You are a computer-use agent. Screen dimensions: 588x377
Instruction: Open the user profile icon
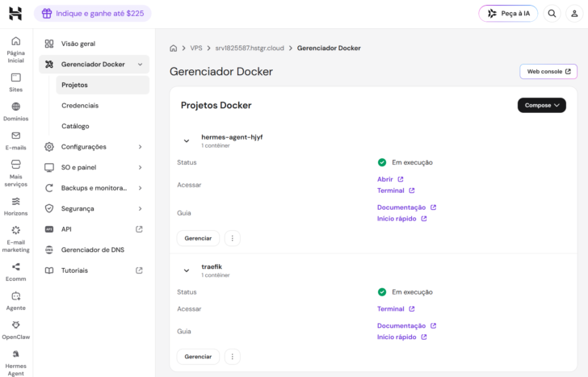(x=574, y=14)
